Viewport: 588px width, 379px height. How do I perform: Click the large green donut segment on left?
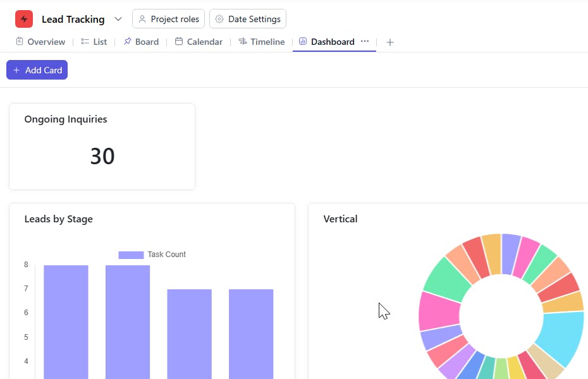[446, 279]
